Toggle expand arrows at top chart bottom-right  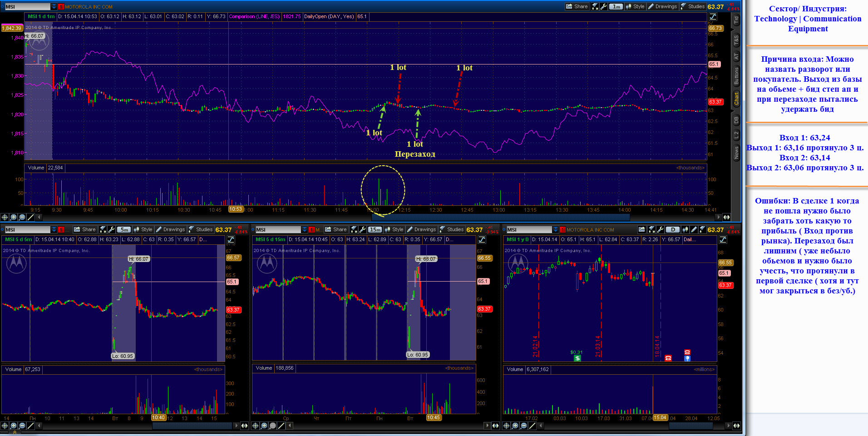coord(726,217)
